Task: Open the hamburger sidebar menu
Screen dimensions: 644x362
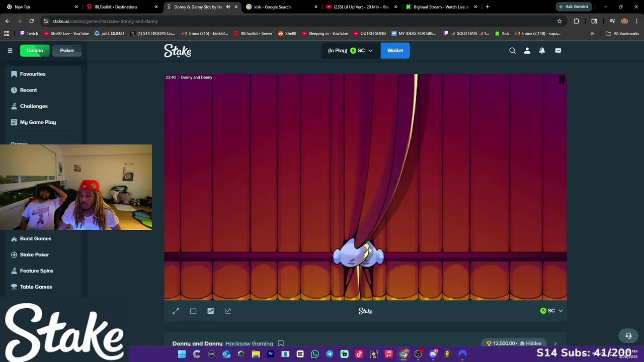Action: coord(10,50)
